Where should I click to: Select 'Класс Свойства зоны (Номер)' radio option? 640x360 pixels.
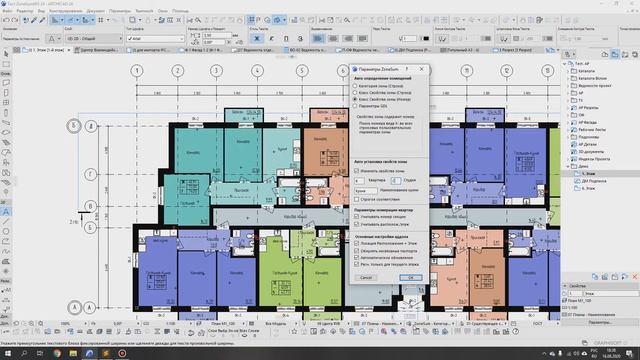(355, 99)
